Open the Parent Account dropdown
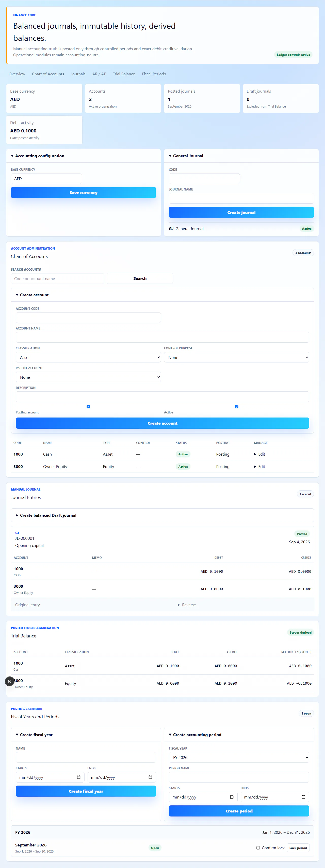The image size is (325, 868). [x=88, y=377]
